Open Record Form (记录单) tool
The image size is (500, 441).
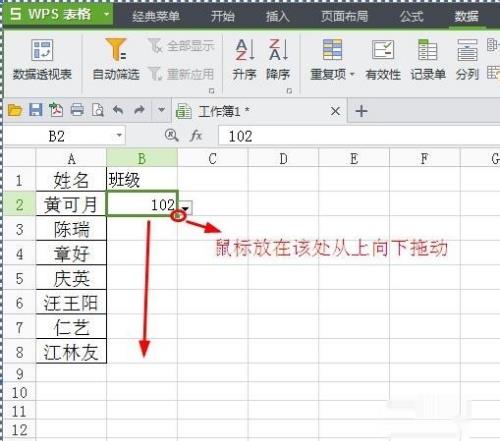click(x=428, y=59)
